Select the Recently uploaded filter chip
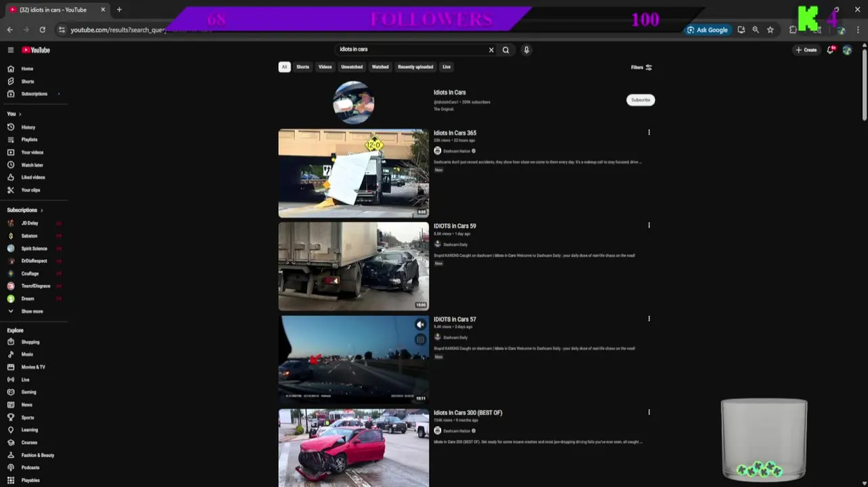 tap(415, 67)
